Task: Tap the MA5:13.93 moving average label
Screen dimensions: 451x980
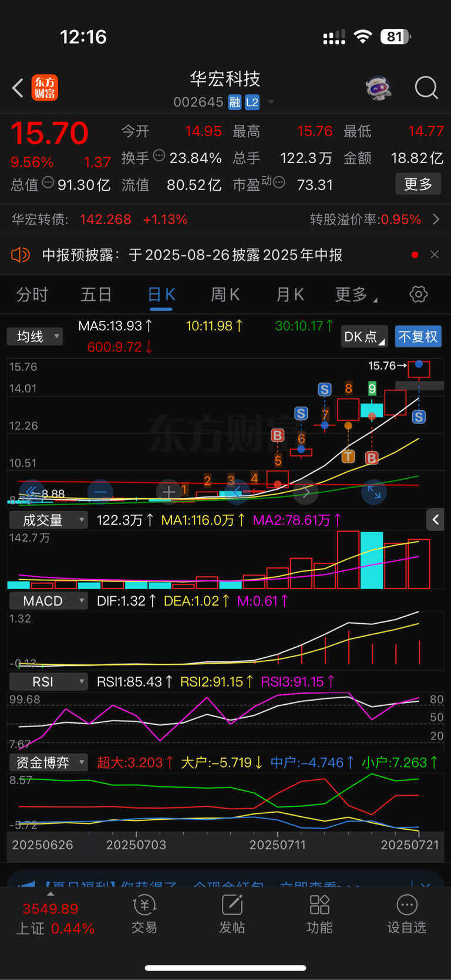Action: 116,326
